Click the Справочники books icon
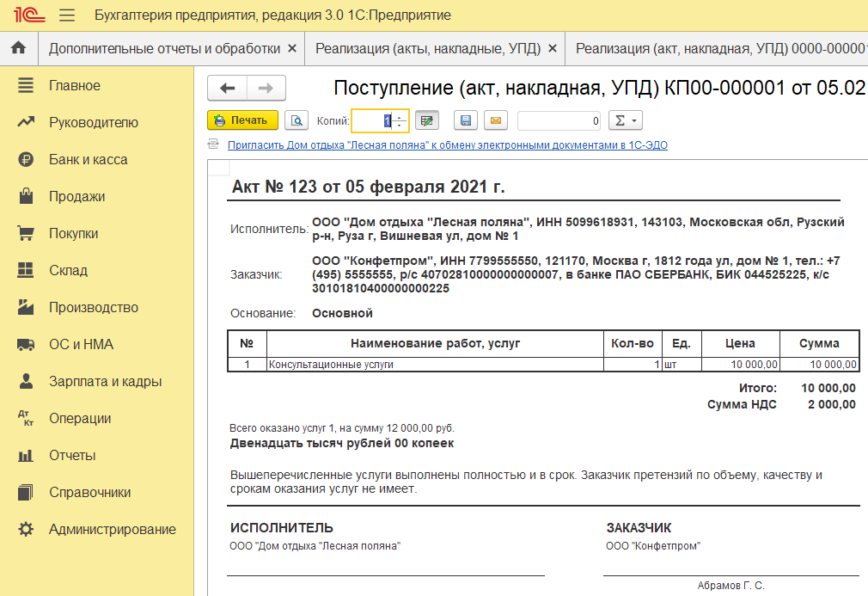Image resolution: width=868 pixels, height=596 pixels. [x=26, y=493]
